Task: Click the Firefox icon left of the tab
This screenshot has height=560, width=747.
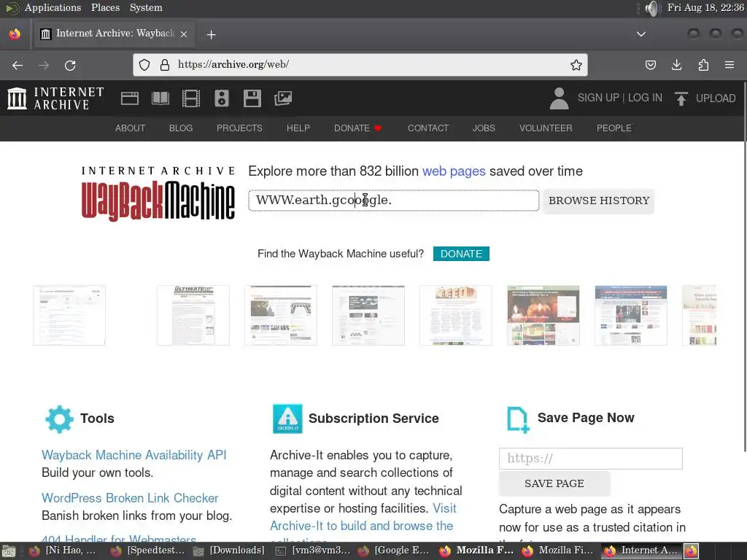Action: 15,34
